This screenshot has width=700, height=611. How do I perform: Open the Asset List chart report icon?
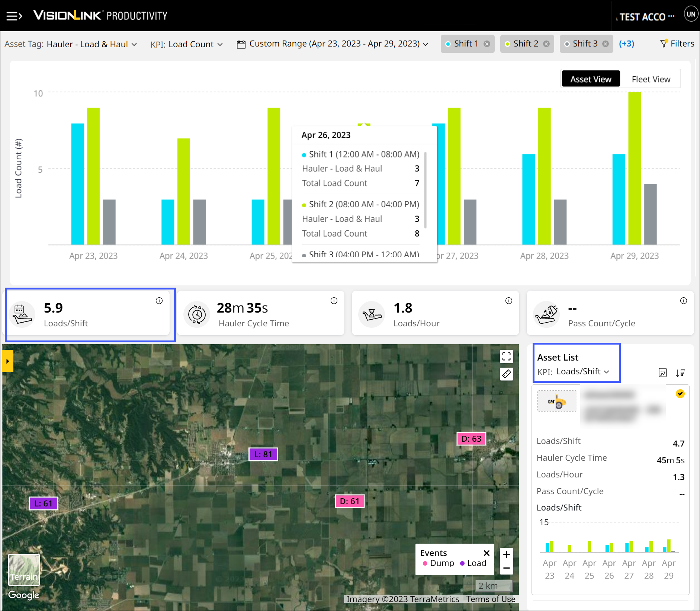point(662,372)
